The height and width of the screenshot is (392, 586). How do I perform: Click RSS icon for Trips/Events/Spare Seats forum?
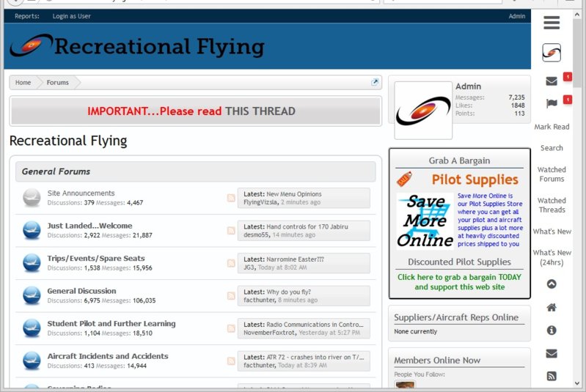click(231, 263)
